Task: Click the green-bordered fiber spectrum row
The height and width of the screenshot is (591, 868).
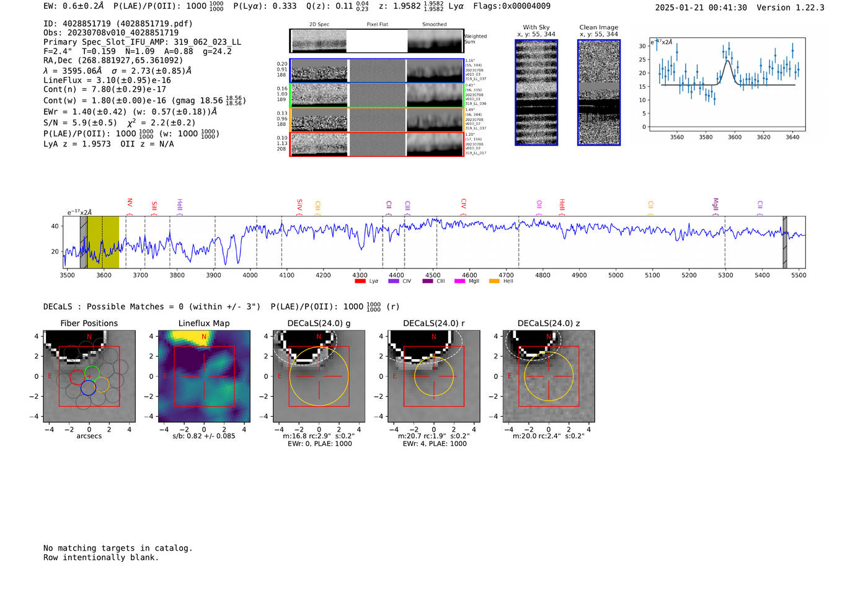Action: (x=377, y=95)
